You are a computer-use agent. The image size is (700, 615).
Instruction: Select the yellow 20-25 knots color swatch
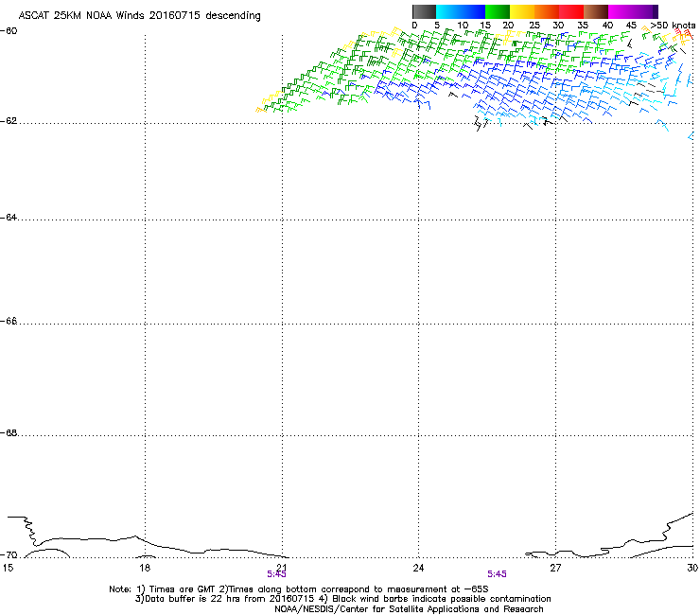pyautogui.click(x=522, y=11)
